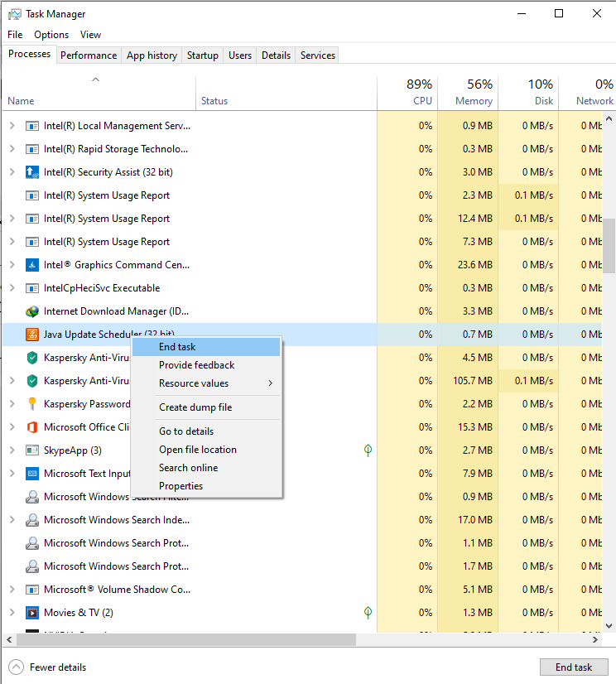Image resolution: width=616 pixels, height=684 pixels.
Task: Click the Microsoft Windows Search Indexer icon
Action: click(31, 520)
